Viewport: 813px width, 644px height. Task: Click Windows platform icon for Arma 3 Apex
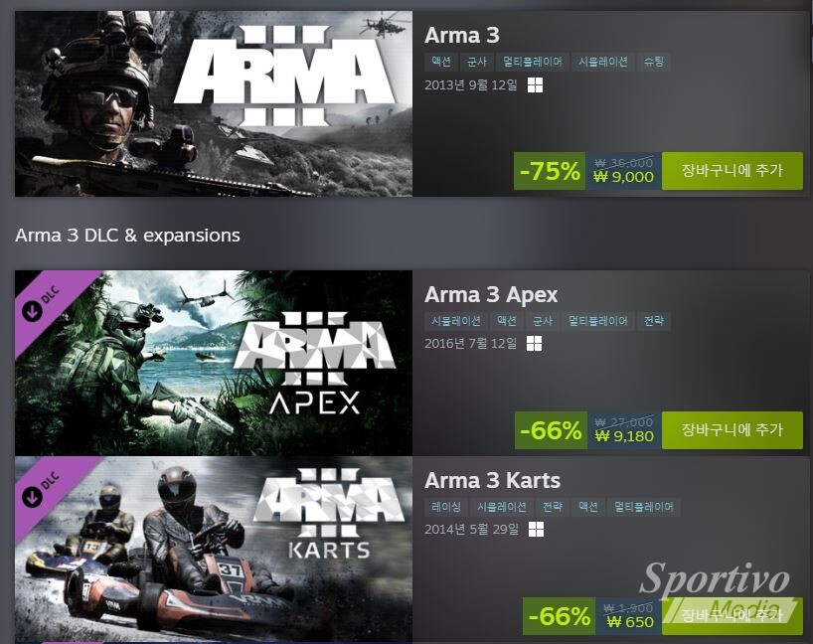pos(534,343)
